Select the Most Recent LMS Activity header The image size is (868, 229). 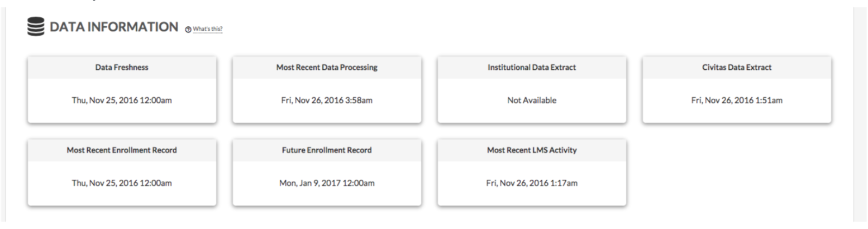532,150
